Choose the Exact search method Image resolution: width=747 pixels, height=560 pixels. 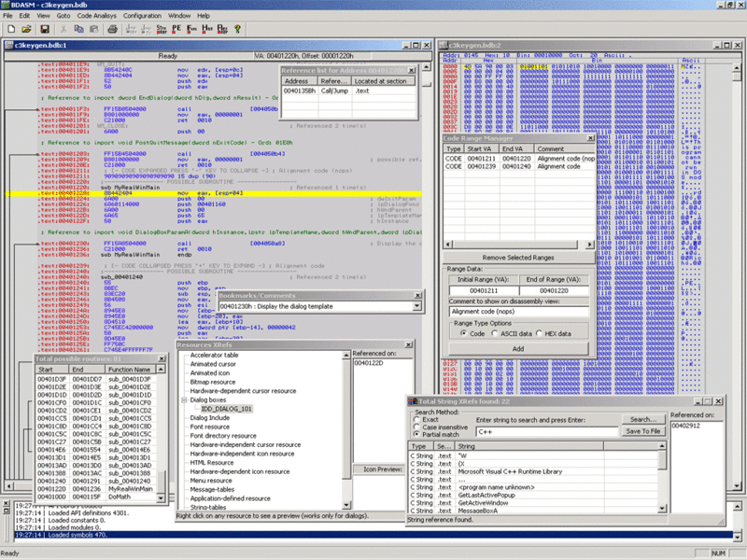point(416,419)
